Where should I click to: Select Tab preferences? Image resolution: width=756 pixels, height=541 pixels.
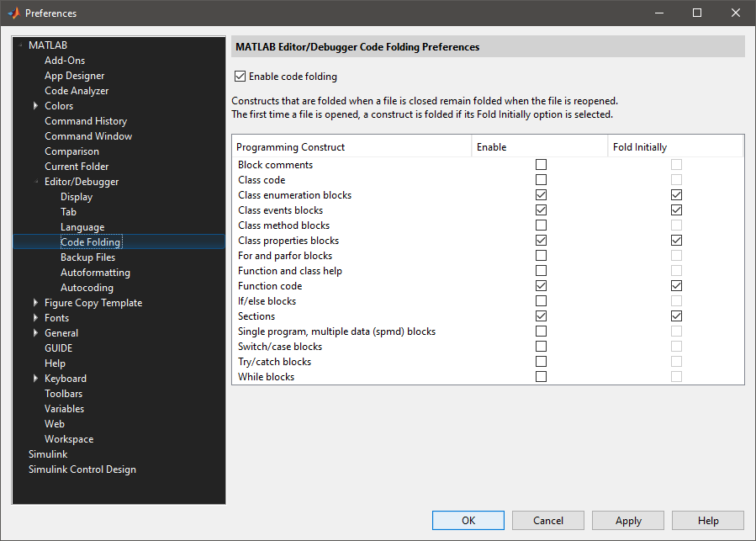pos(68,212)
